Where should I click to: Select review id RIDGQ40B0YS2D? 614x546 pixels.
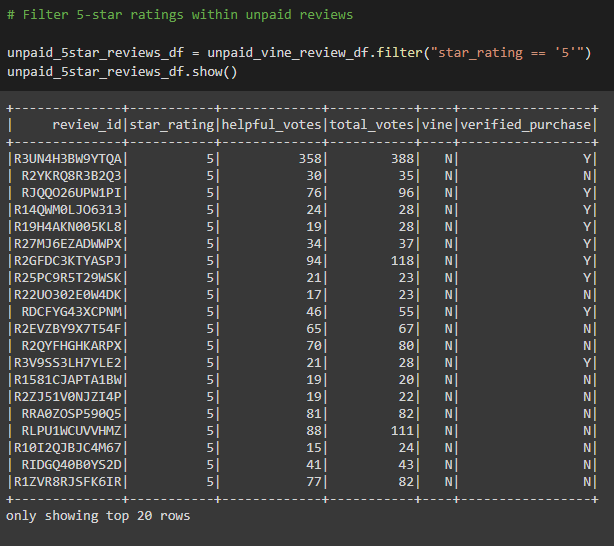coord(72,465)
